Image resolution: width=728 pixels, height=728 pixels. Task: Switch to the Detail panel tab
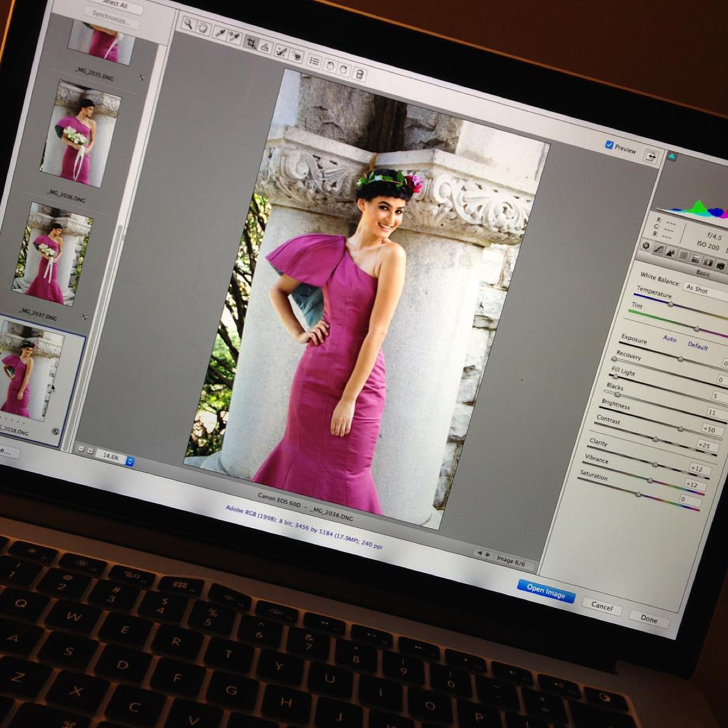(671, 252)
